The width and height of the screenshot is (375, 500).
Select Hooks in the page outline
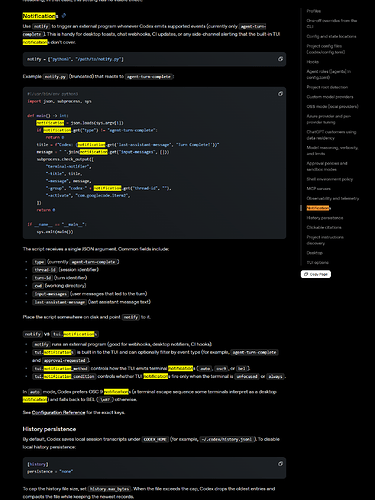click(x=313, y=62)
